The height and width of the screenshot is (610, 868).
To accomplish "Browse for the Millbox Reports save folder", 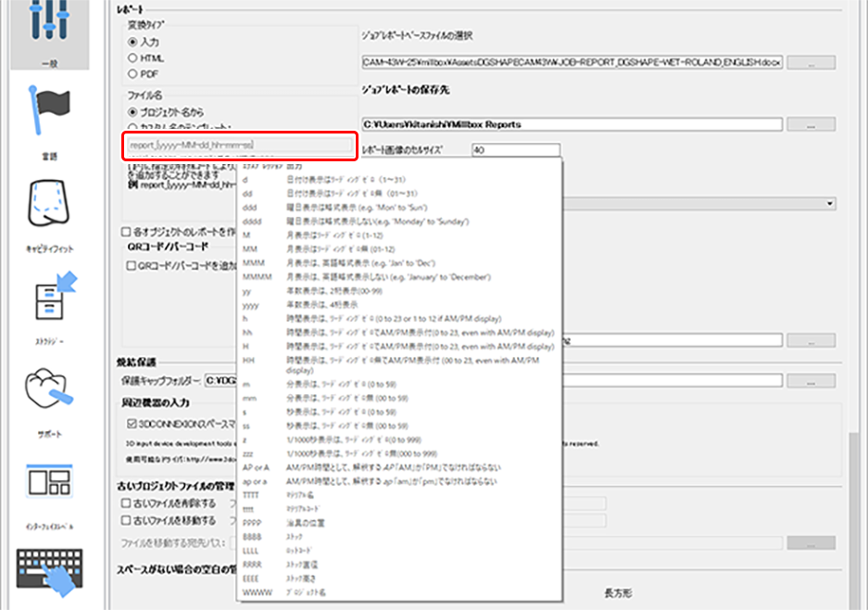I will click(x=811, y=124).
